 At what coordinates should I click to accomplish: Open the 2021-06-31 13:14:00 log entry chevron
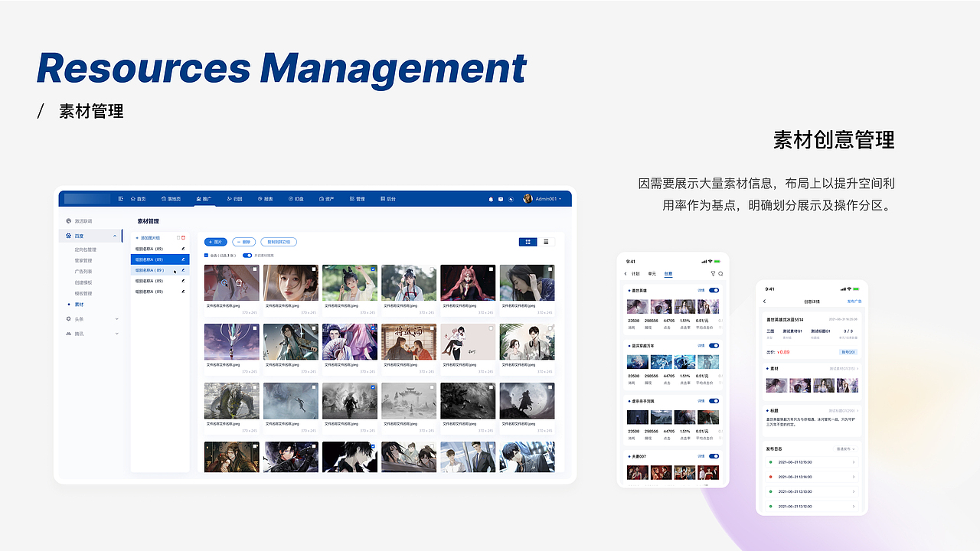(854, 477)
